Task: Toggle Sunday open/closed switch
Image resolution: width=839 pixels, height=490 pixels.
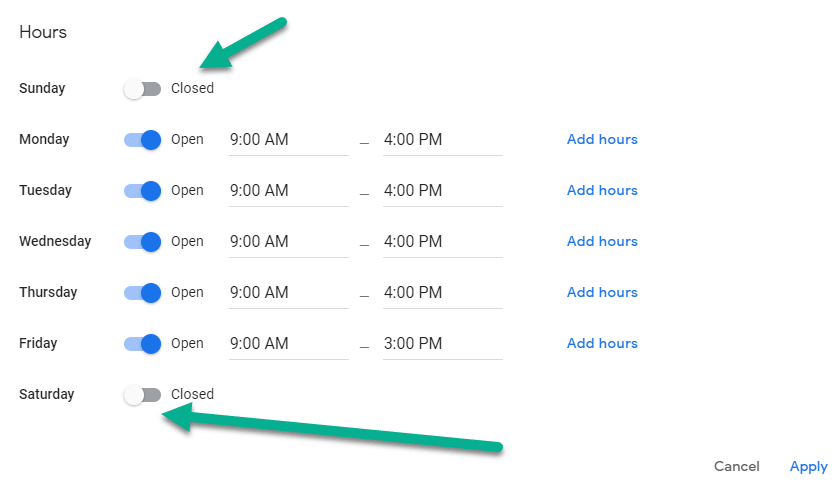Action: [x=142, y=89]
